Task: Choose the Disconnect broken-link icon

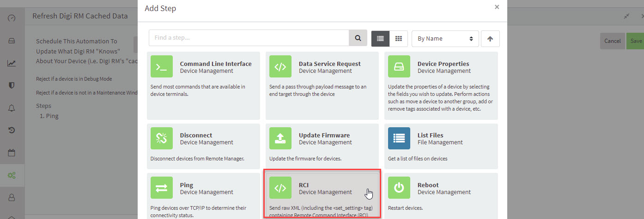Action: [162, 138]
